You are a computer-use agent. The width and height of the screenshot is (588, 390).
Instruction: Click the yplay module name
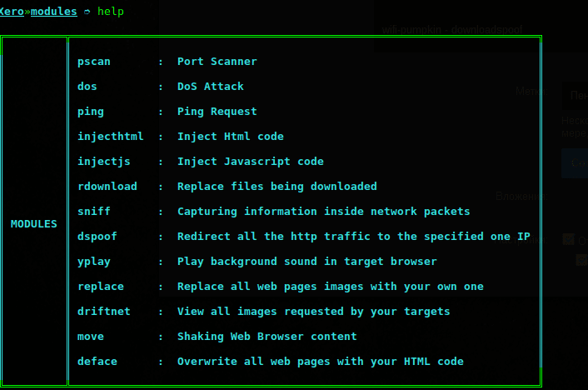click(94, 262)
